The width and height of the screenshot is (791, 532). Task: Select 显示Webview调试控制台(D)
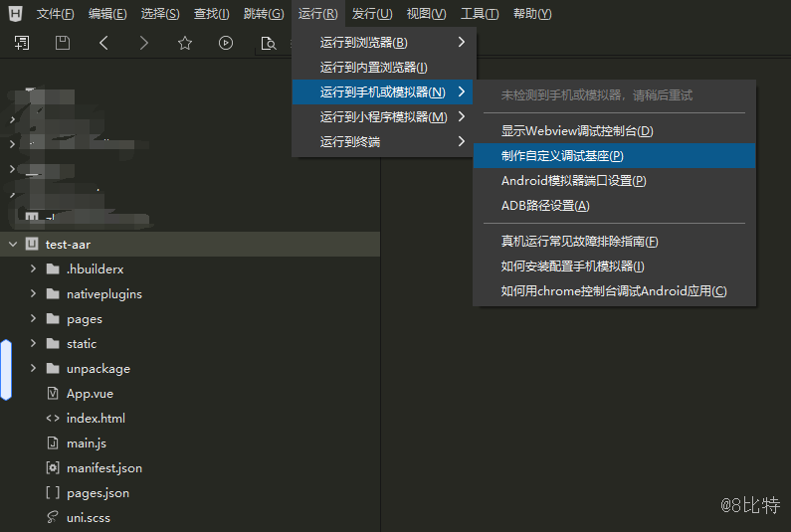[614, 131]
